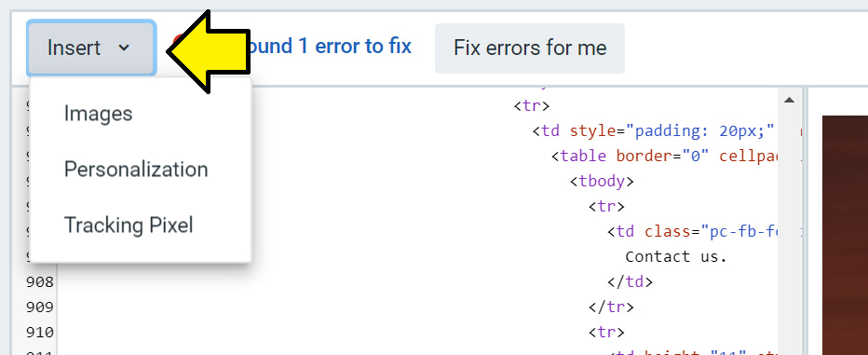868x355 pixels.
Task: Place cursor on "Contact us." text
Action: coord(675,256)
